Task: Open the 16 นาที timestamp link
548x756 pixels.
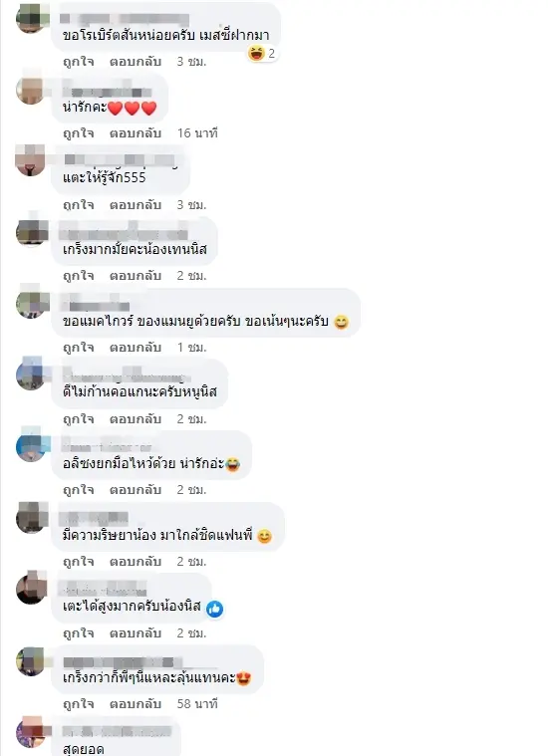Action: point(197,133)
